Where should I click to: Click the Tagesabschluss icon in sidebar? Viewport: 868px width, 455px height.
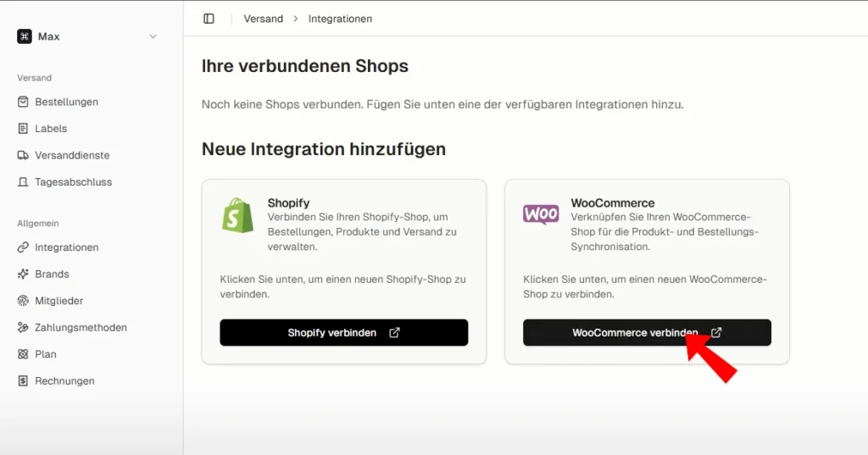pyautogui.click(x=23, y=182)
